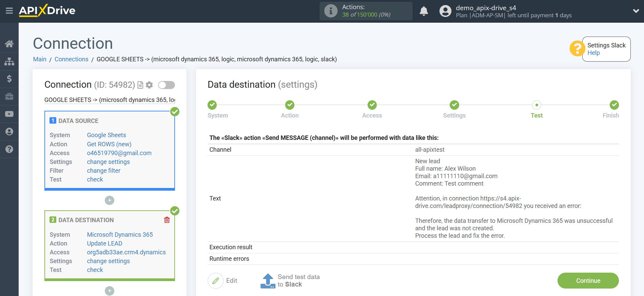This screenshot has width=644, height=296.
Task: Click the change filter link
Action: pyautogui.click(x=104, y=171)
